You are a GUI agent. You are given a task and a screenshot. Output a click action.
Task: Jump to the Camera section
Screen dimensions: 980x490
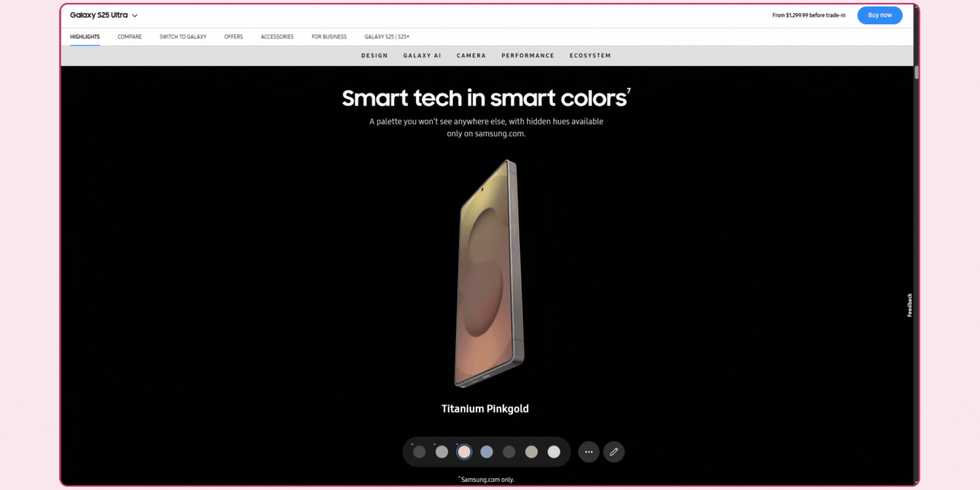pyautogui.click(x=471, y=56)
